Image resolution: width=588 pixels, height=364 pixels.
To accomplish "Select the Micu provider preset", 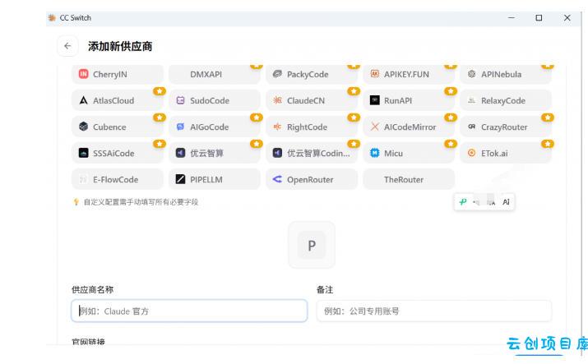I will coord(409,153).
